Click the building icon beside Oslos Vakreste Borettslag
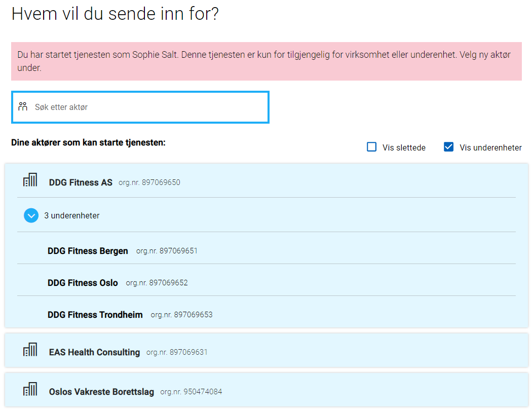This screenshot has height=411, width=532. pos(30,389)
